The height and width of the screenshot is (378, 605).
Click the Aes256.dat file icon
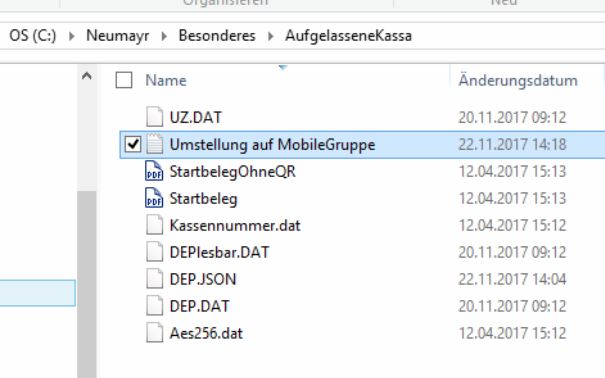pyautogui.click(x=154, y=333)
